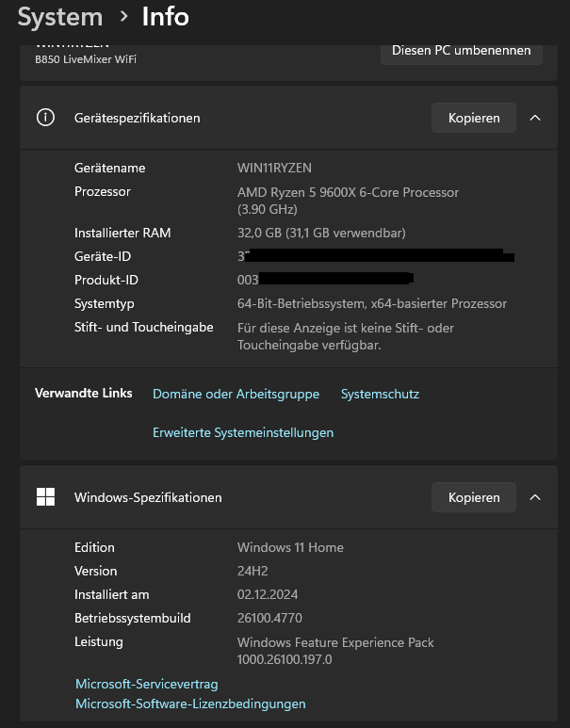This screenshot has width=570, height=728.
Task: Open the Systemschutz link
Action: click(x=380, y=395)
